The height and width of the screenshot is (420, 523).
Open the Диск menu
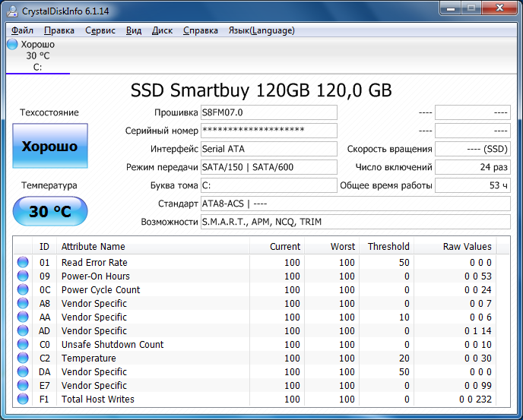(x=162, y=30)
